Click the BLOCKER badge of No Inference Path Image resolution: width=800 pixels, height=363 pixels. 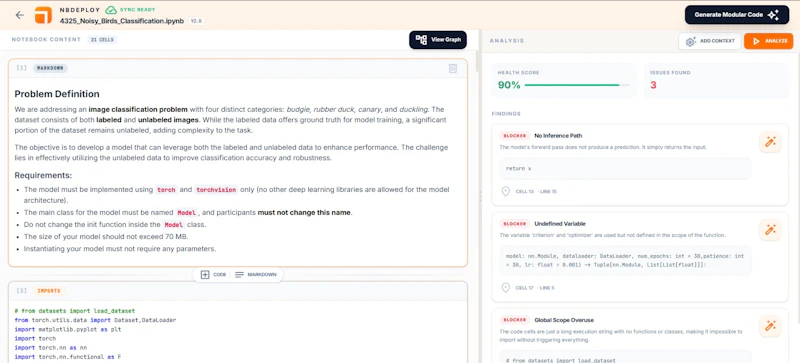click(514, 136)
